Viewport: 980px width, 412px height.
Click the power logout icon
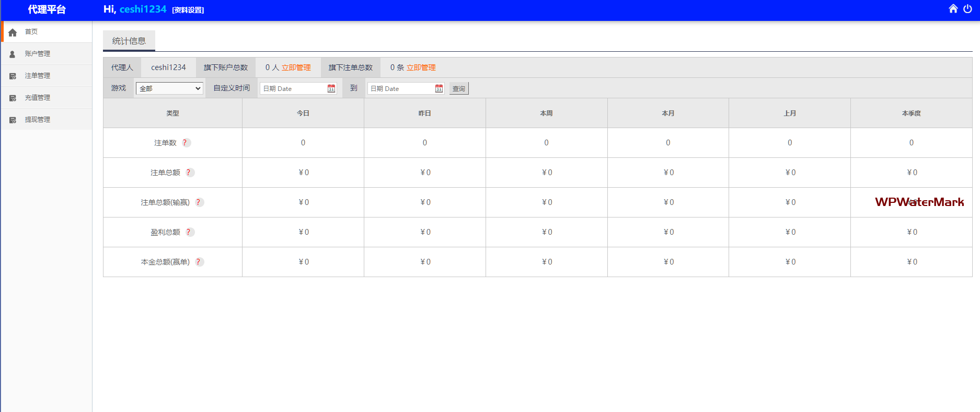pos(967,9)
